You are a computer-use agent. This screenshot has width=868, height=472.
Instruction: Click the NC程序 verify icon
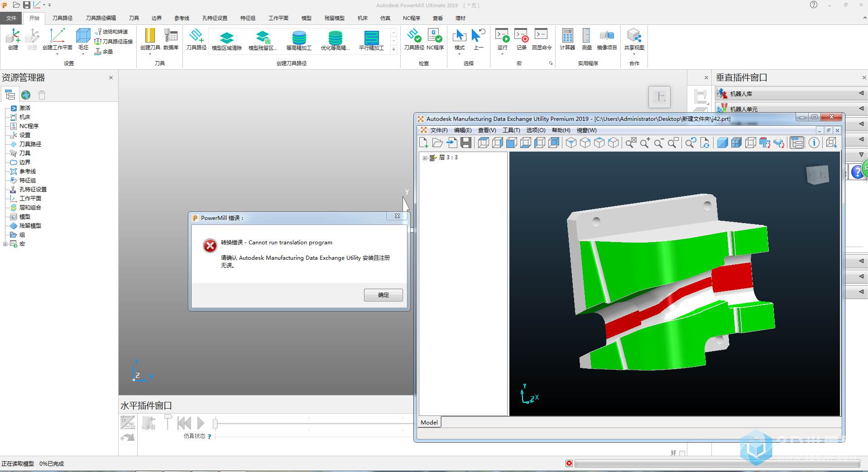(x=435, y=39)
